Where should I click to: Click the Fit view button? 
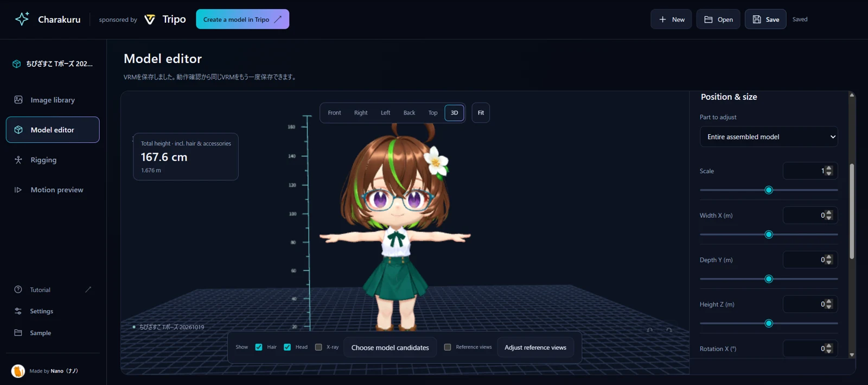pyautogui.click(x=481, y=113)
